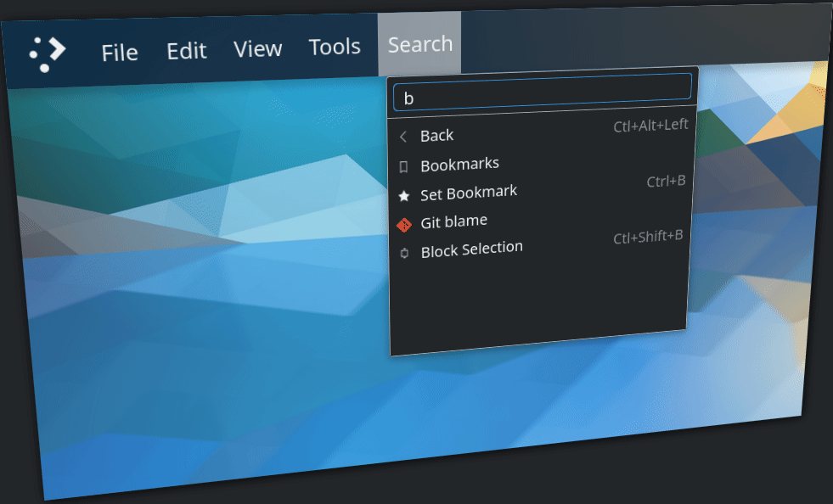
Task: Click the Ctrl+Shift+B shortcut label
Action: [x=648, y=238]
